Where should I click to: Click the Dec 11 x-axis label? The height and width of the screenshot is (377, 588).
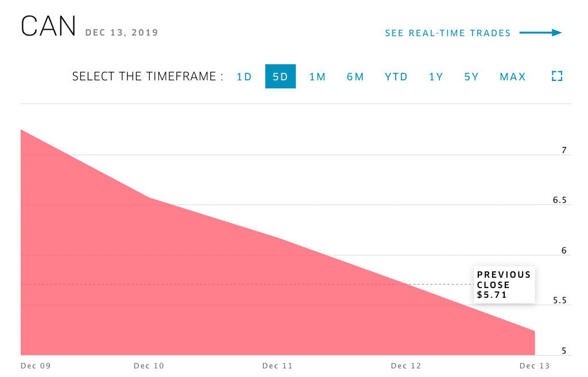click(277, 366)
